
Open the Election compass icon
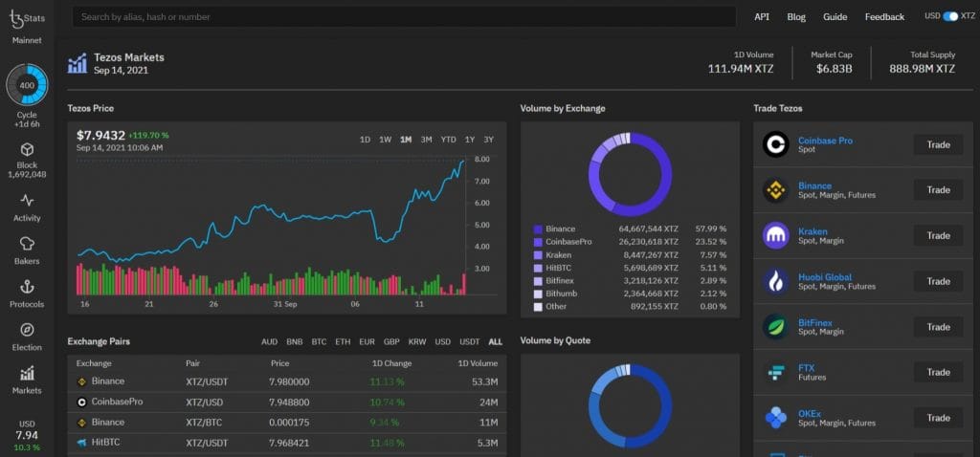click(x=27, y=330)
